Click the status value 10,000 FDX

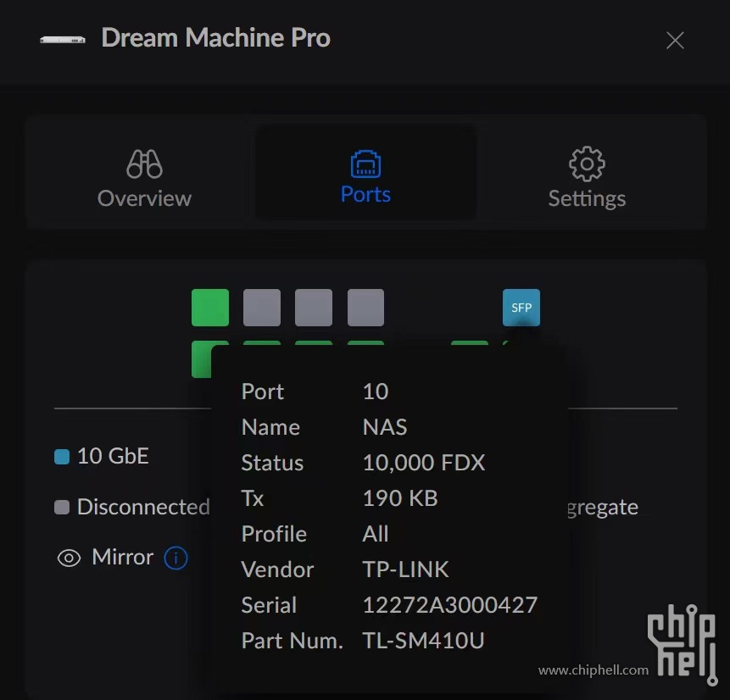point(424,463)
